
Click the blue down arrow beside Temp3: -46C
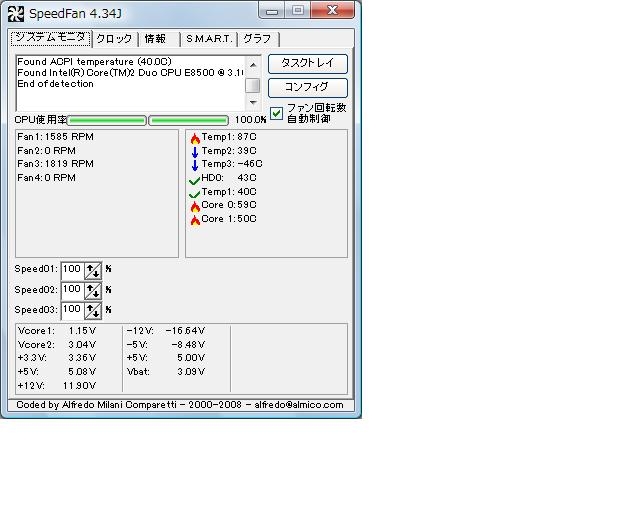(195, 165)
